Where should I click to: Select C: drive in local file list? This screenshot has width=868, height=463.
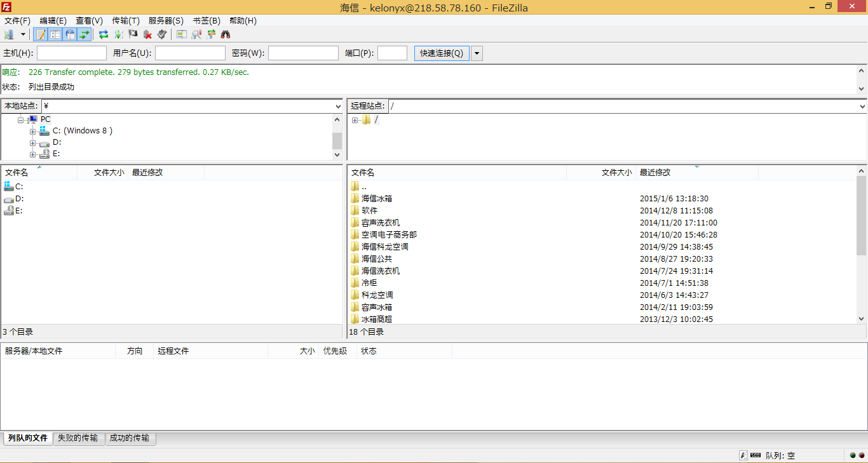[x=14, y=186]
